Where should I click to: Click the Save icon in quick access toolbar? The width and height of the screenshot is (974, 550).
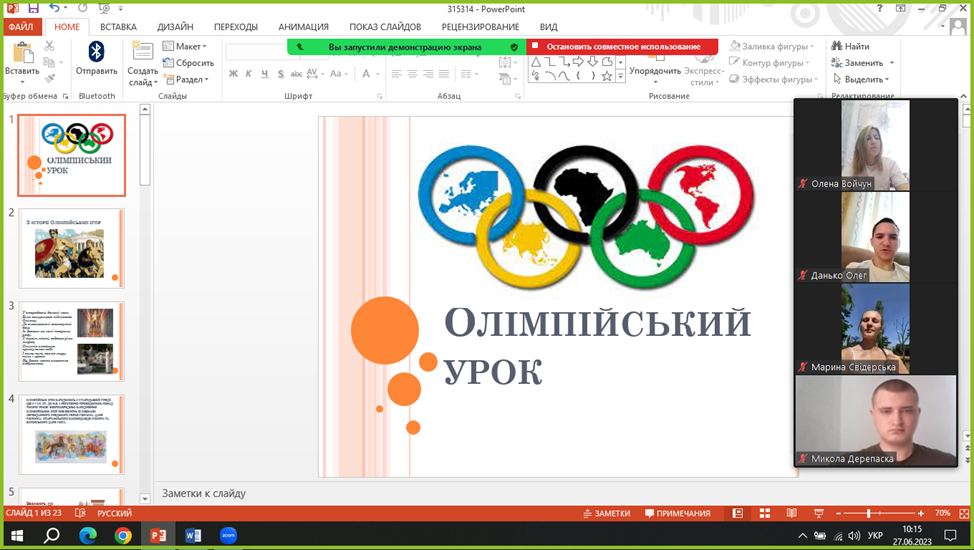pos(33,8)
